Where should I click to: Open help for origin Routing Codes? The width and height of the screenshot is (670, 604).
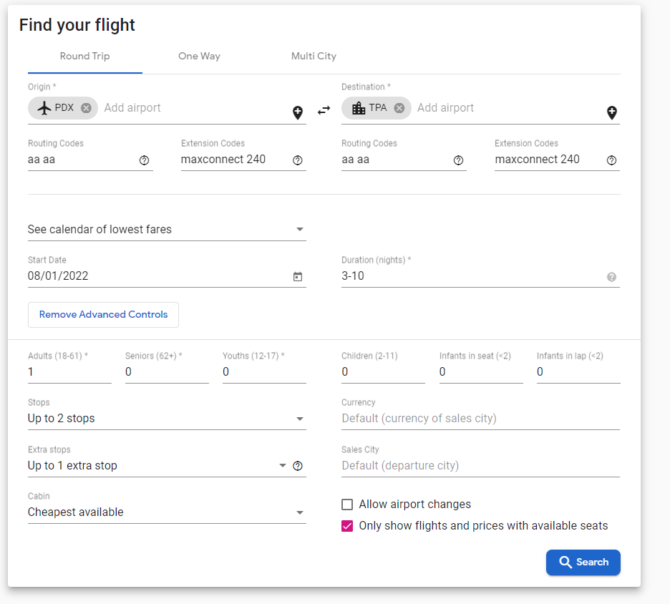144,160
